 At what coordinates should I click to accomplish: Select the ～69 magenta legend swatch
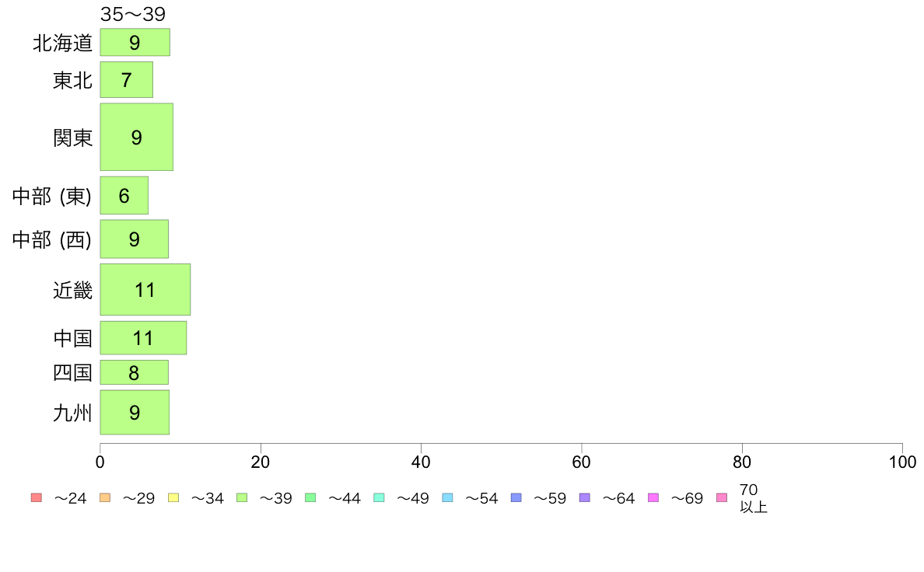pos(653,497)
